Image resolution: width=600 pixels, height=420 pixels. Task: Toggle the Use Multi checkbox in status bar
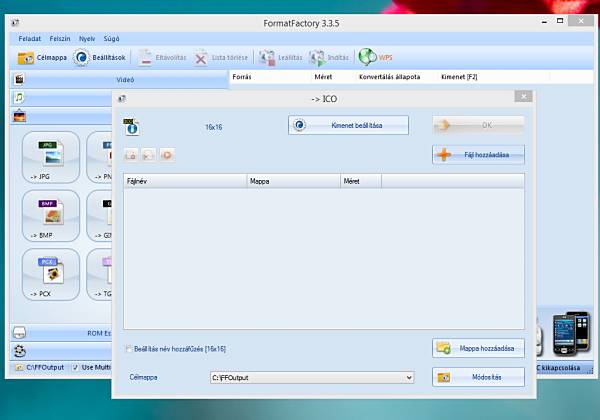(x=75, y=368)
